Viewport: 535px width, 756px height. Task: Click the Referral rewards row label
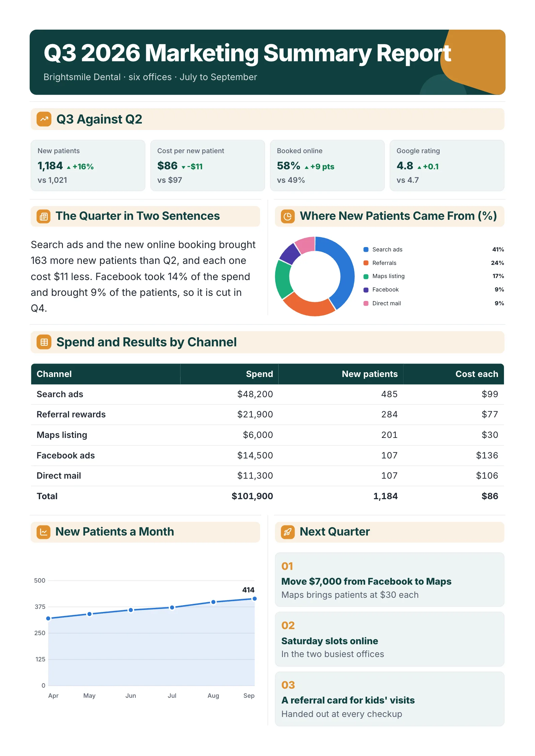(x=71, y=414)
